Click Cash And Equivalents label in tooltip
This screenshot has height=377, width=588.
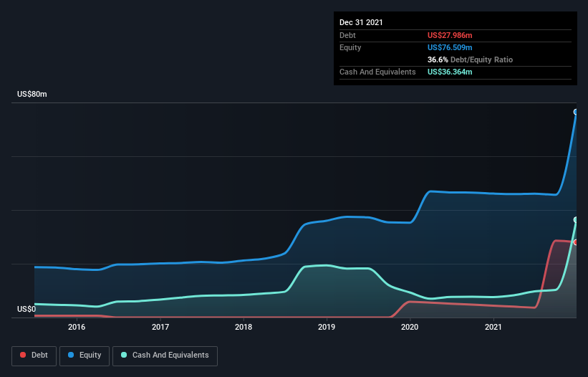[377, 72]
